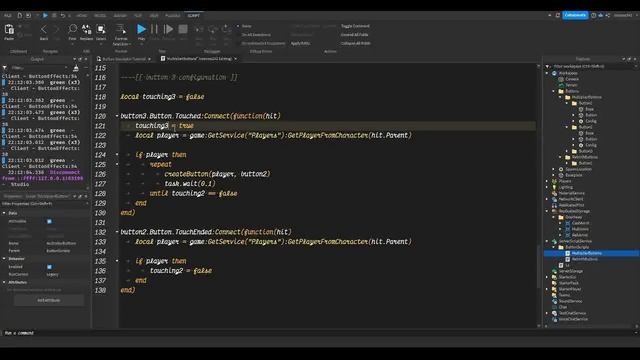This screenshot has width=640, height=360.
Task: Click the Collaborate button
Action: click(x=575, y=15)
